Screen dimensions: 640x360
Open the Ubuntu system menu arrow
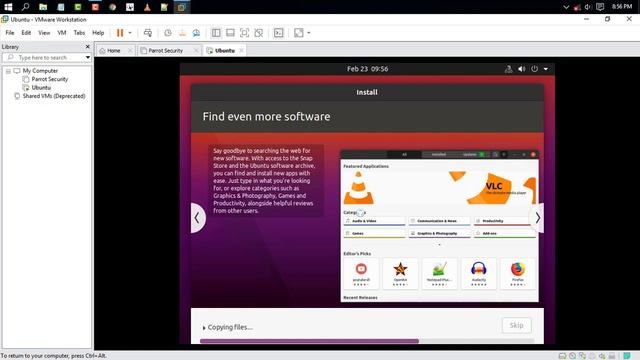click(x=546, y=69)
